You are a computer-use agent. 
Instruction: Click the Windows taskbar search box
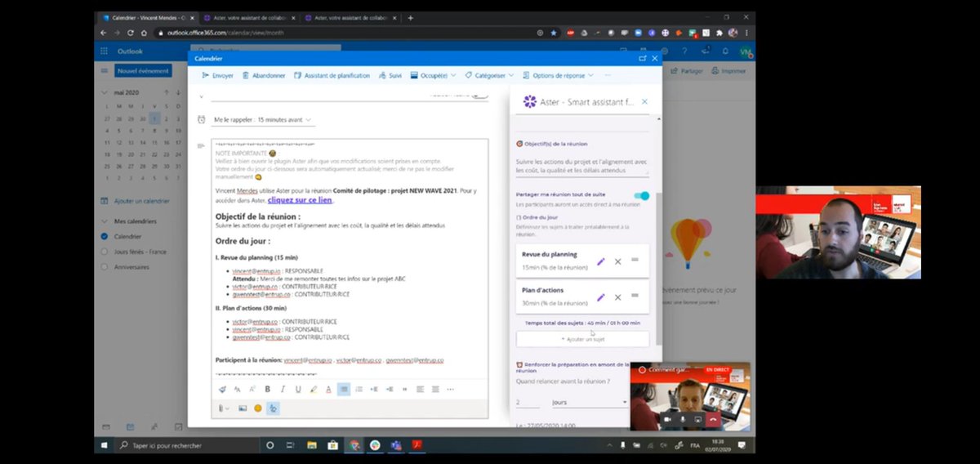pyautogui.click(x=187, y=445)
